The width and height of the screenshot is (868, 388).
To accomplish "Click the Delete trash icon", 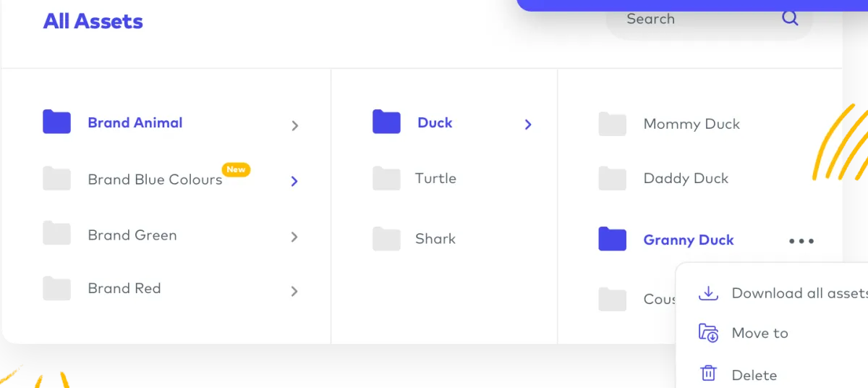I will click(708, 374).
